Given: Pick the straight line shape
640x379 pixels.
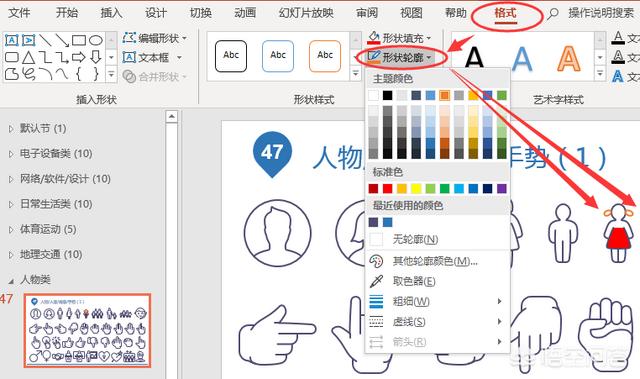Looking at the screenshot, I should pyautogui.click(x=45, y=40).
